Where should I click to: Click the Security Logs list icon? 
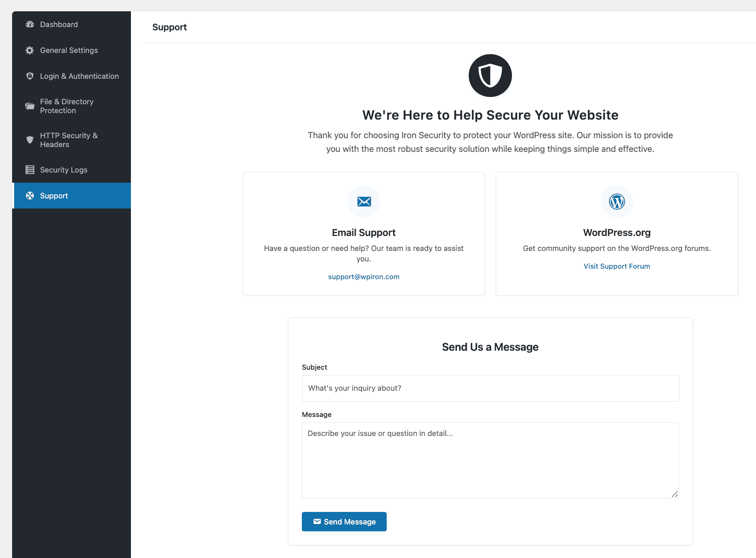pyautogui.click(x=30, y=170)
